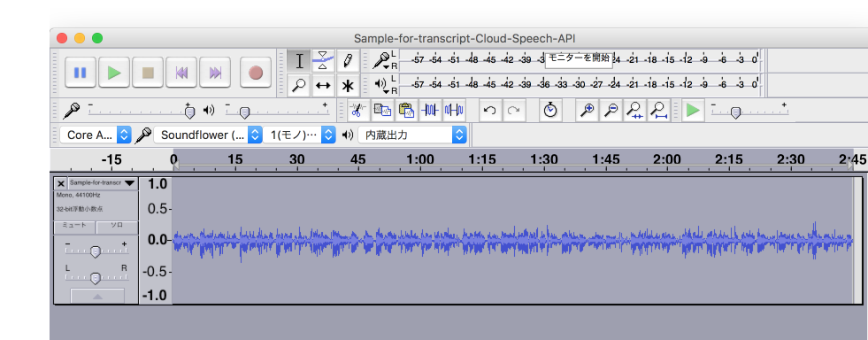This screenshot has height=340, width=868.
Task: Click the Paste clipboard icon
Action: (x=406, y=110)
